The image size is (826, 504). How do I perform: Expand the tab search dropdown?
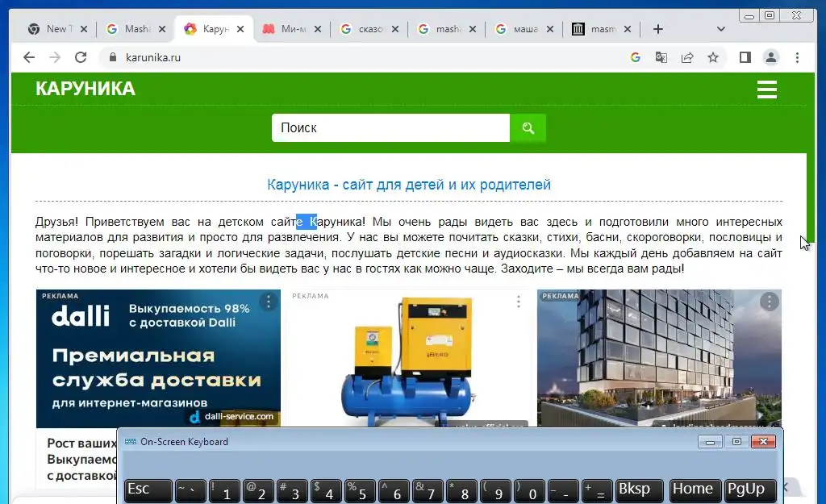point(721,29)
